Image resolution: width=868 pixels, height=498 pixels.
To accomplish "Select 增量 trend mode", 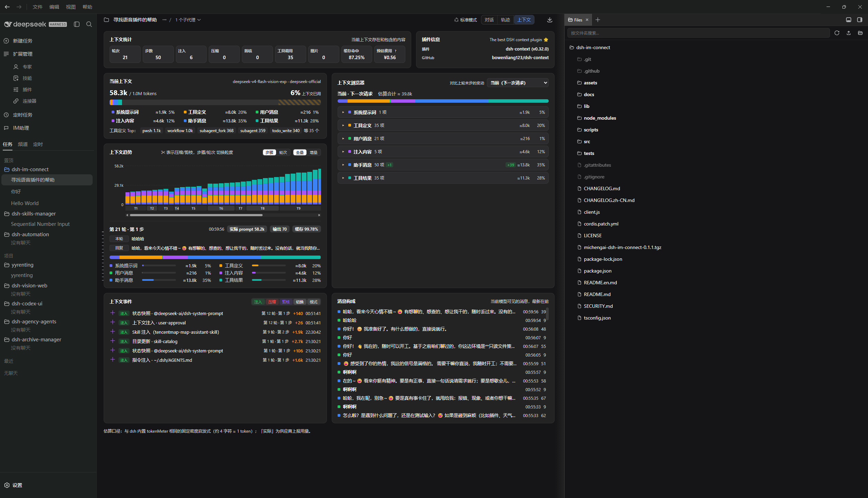I will coord(313,153).
